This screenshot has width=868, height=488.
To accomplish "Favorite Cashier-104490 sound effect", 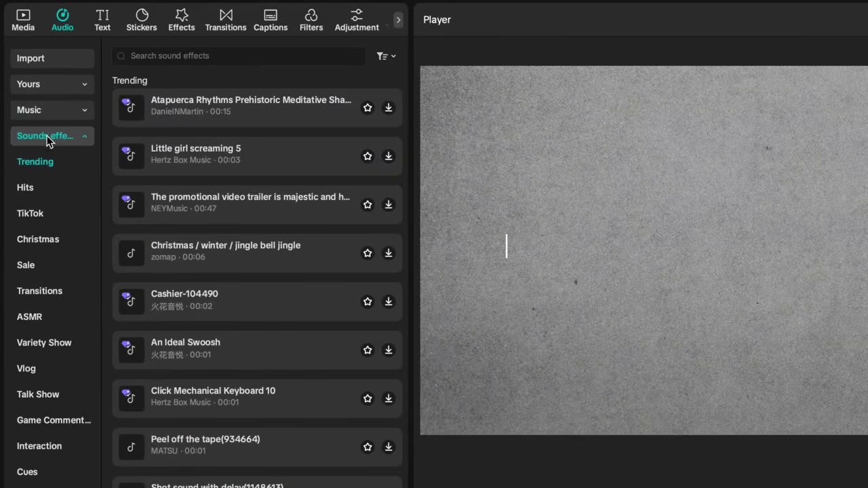I will (368, 301).
